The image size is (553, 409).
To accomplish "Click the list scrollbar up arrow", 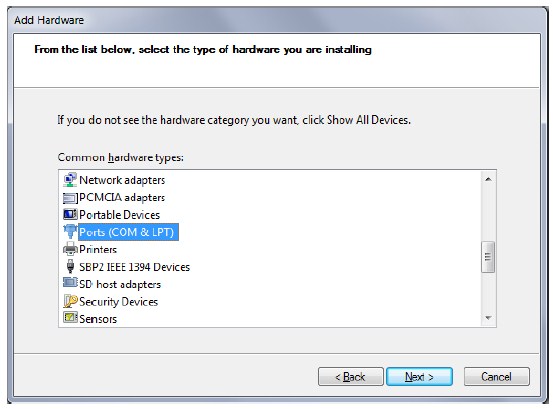I will tap(488, 179).
